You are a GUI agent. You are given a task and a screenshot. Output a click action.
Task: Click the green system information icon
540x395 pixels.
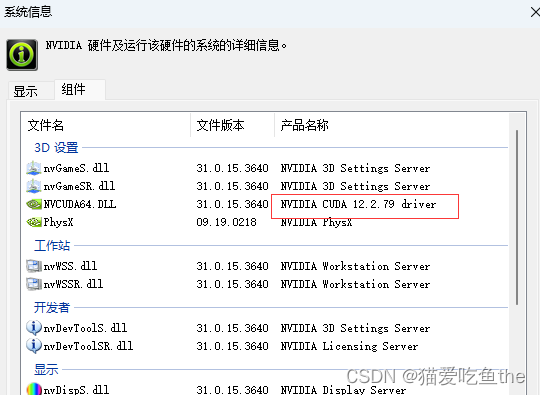tap(22, 55)
